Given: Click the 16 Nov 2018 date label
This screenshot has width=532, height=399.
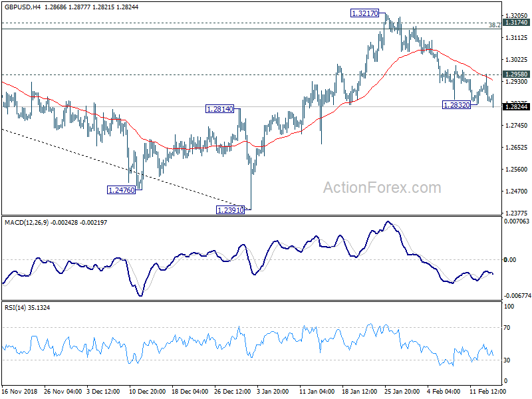Looking at the screenshot, I should pyautogui.click(x=19, y=391).
